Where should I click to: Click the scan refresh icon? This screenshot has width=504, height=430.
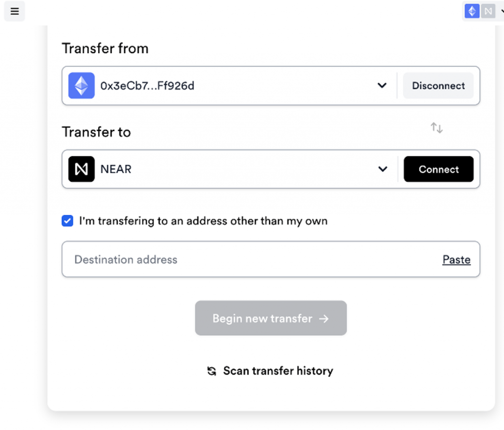[x=212, y=371]
